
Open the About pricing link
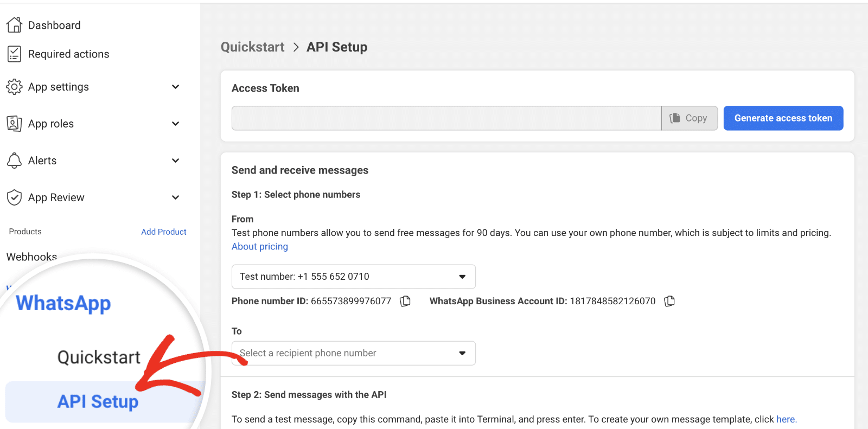260,246
